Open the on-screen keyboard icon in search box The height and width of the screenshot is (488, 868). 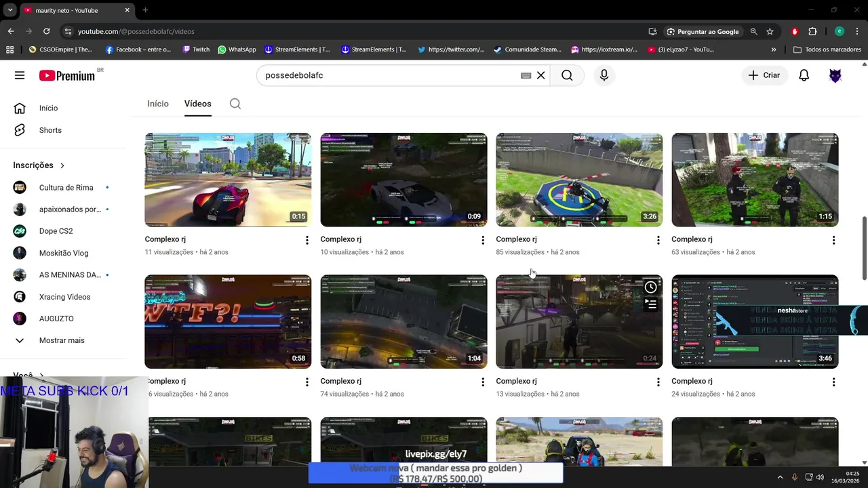(x=526, y=75)
